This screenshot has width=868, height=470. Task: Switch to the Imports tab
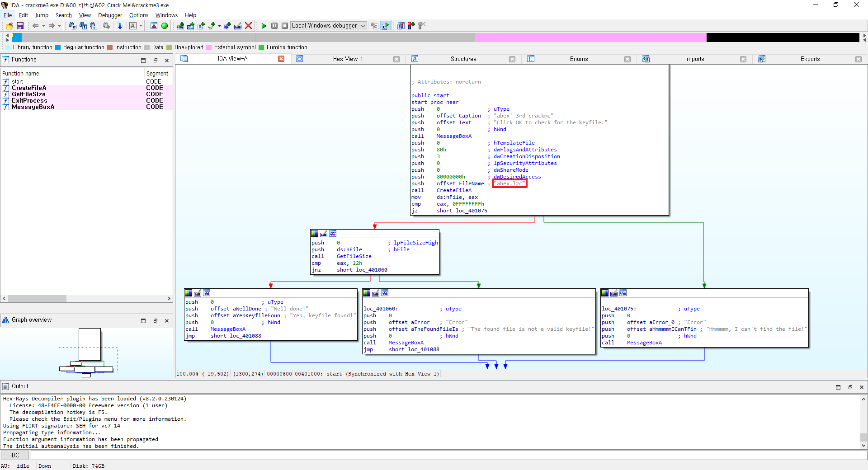694,59
